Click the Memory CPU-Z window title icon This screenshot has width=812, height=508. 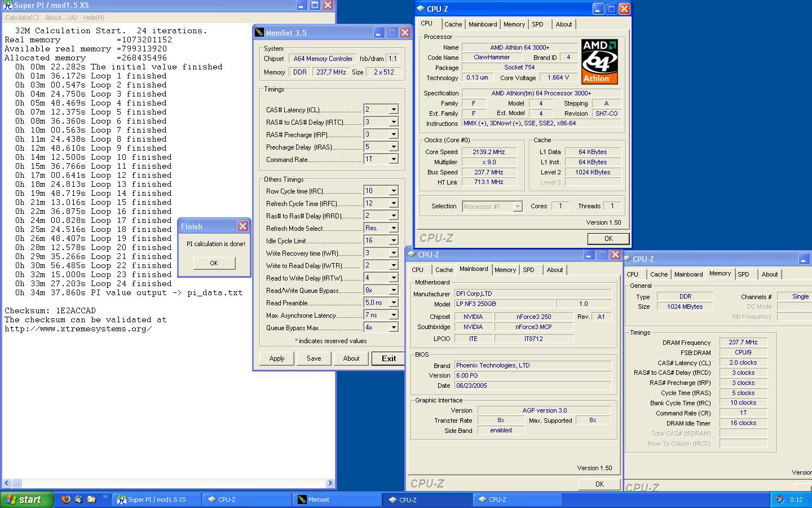[628, 259]
